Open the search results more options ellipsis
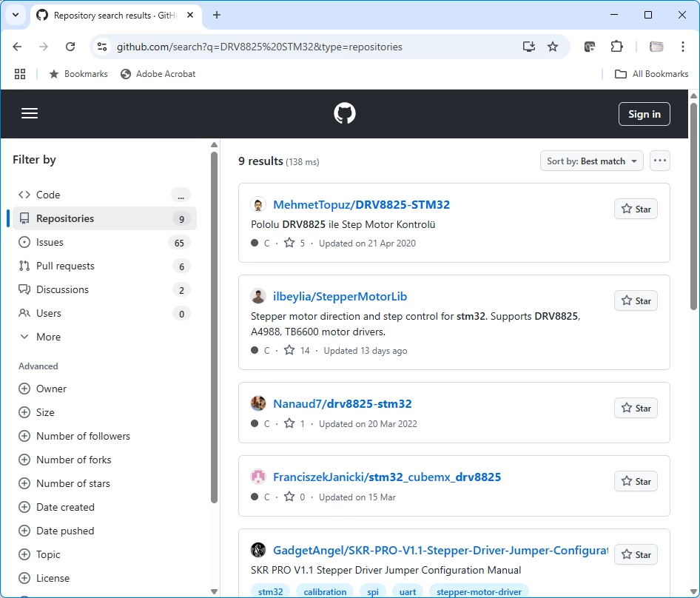This screenshot has height=598, width=700. pos(660,161)
